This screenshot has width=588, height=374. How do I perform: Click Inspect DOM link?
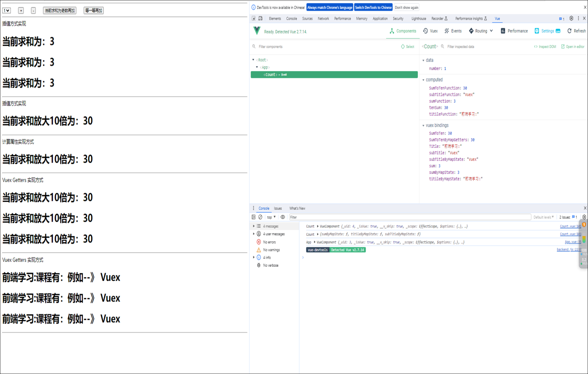coord(545,47)
